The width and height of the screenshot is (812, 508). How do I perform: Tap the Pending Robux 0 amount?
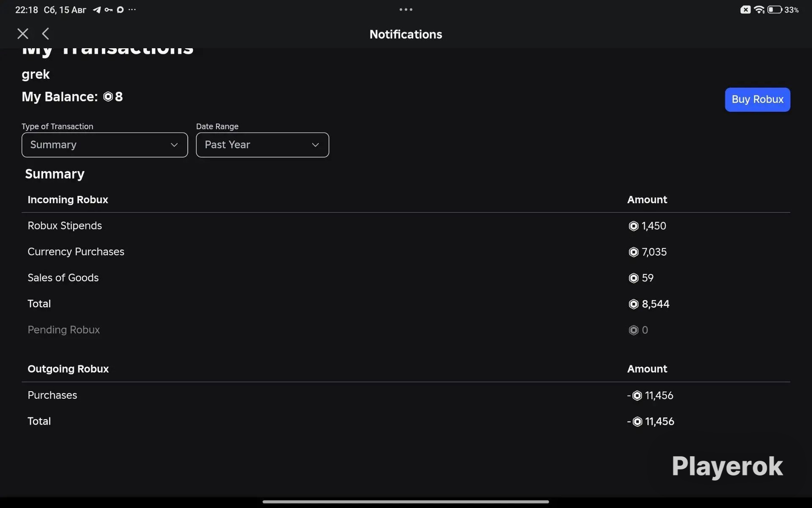point(645,330)
